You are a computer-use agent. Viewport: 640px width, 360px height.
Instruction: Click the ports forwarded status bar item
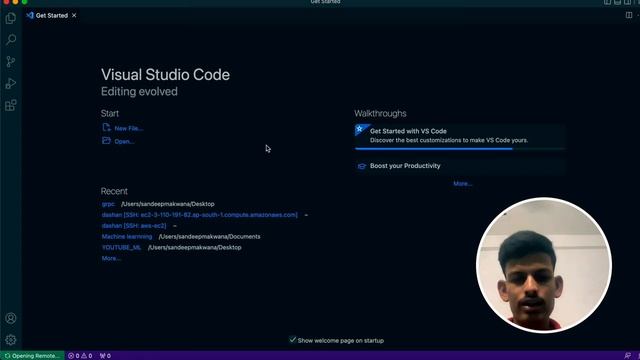pos(105,356)
